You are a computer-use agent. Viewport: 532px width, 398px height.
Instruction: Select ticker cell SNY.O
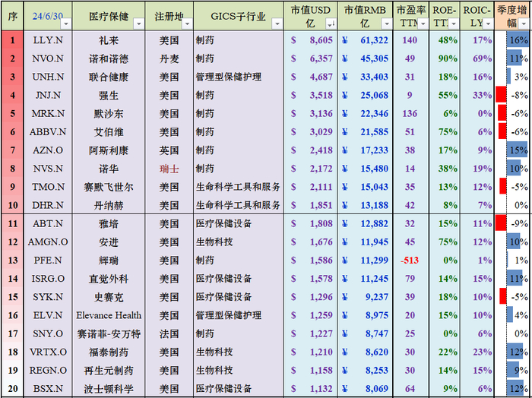(48, 333)
